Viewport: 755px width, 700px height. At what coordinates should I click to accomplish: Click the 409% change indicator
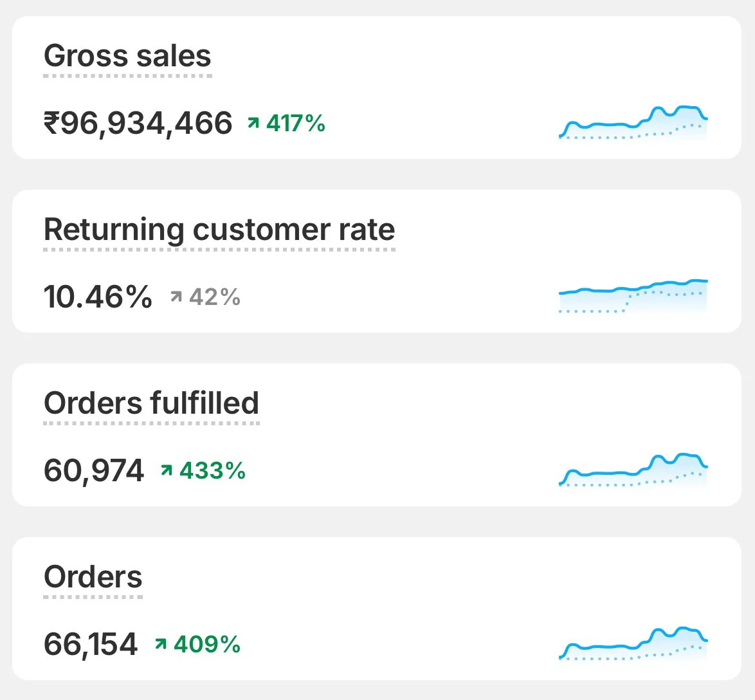pyautogui.click(x=207, y=644)
